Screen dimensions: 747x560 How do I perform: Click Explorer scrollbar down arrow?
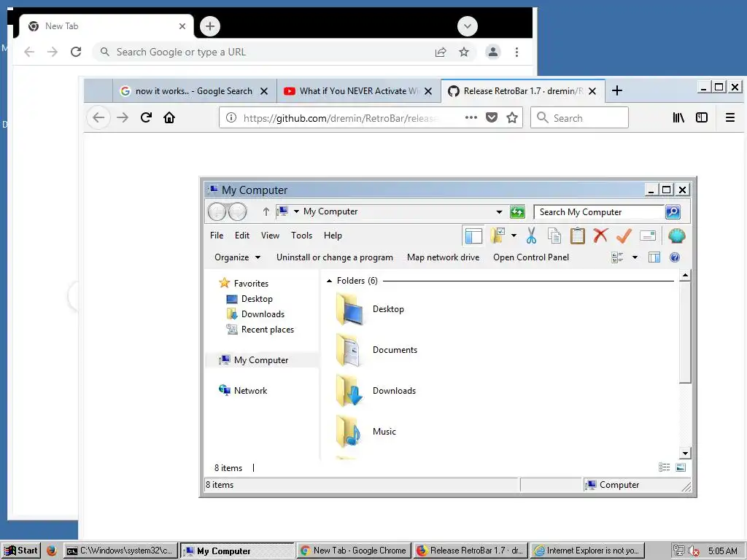[x=685, y=454]
